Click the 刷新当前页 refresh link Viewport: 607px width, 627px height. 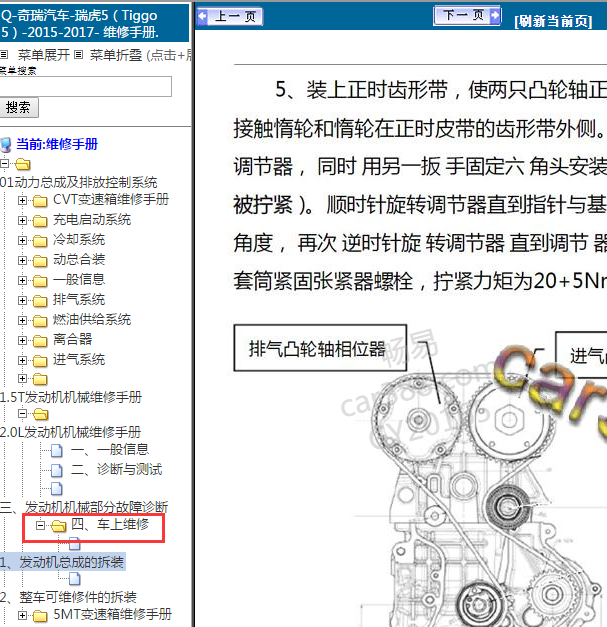point(553,21)
